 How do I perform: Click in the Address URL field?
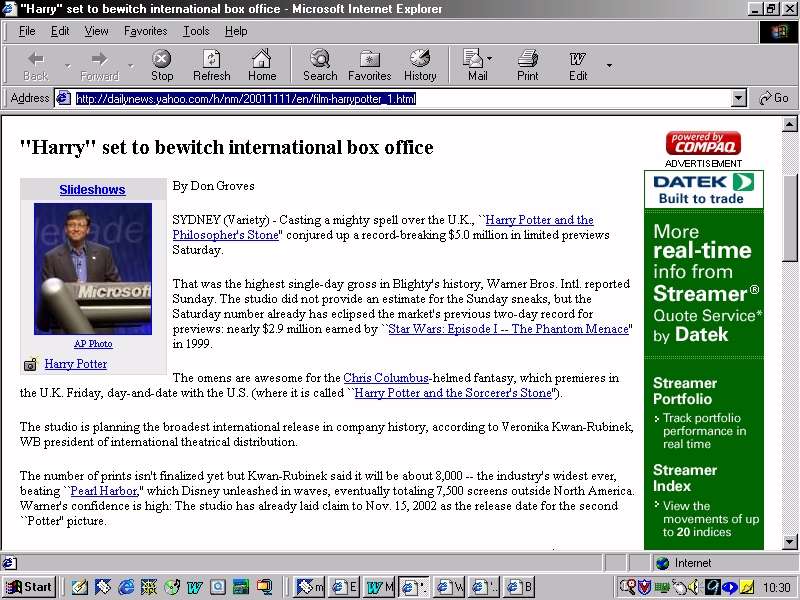pyautogui.click(x=403, y=98)
